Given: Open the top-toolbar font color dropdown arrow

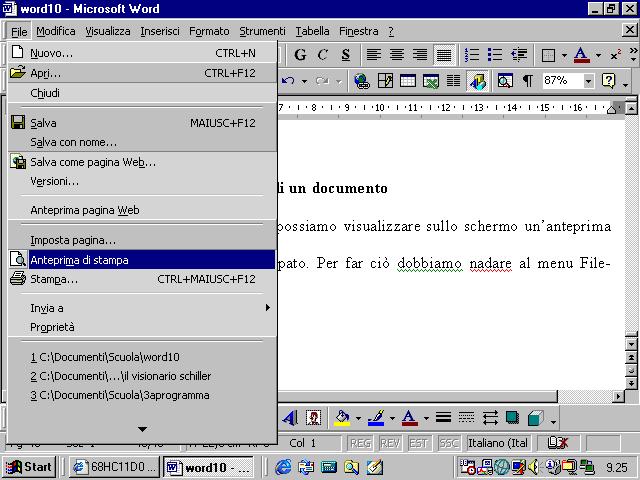Looking at the screenshot, I should tap(598, 55).
